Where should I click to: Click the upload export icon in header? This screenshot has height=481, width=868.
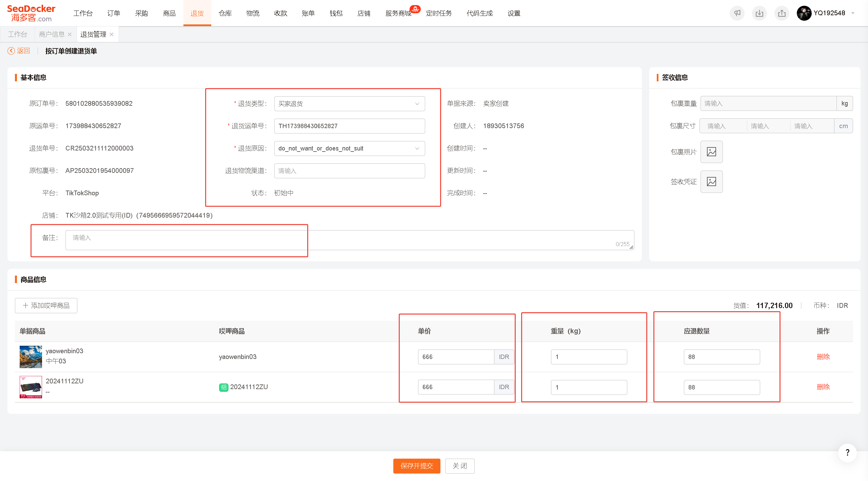(782, 13)
